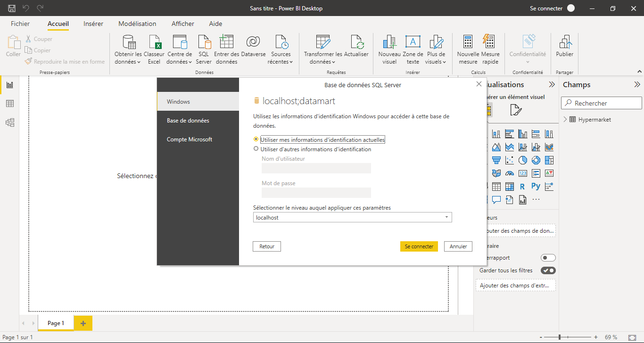Insert a Nouveau visuel
644x343 pixels.
389,49
